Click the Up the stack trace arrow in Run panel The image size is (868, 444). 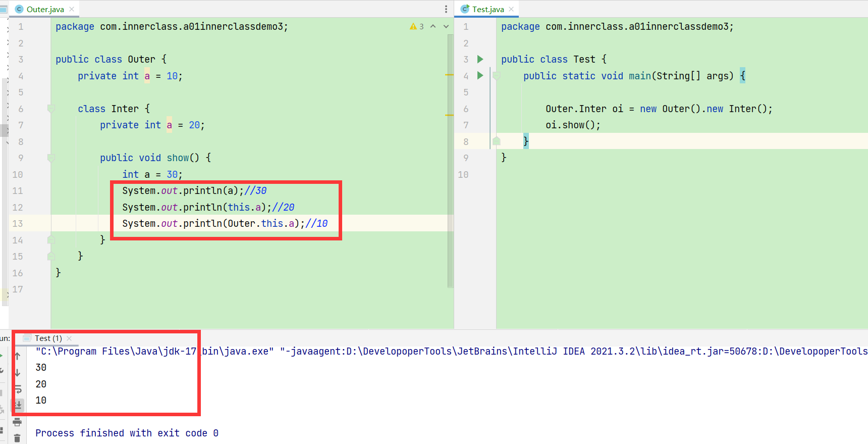point(18,356)
